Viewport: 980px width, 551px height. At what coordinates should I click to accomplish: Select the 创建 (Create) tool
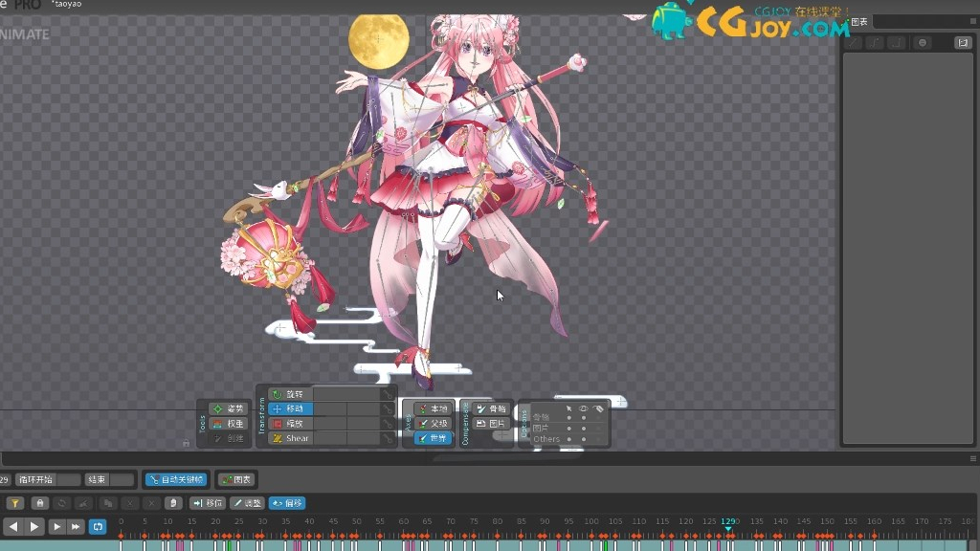tap(228, 438)
